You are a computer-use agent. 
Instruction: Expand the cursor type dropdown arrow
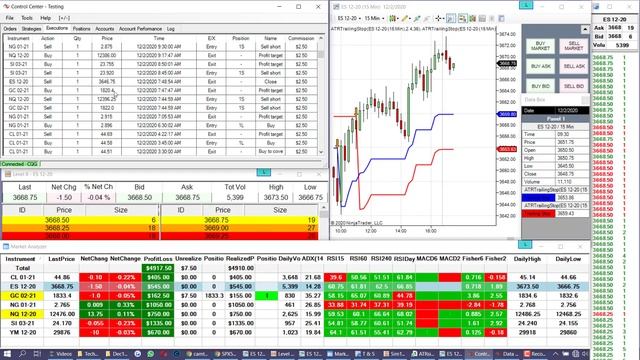pyautogui.click(x=443, y=18)
